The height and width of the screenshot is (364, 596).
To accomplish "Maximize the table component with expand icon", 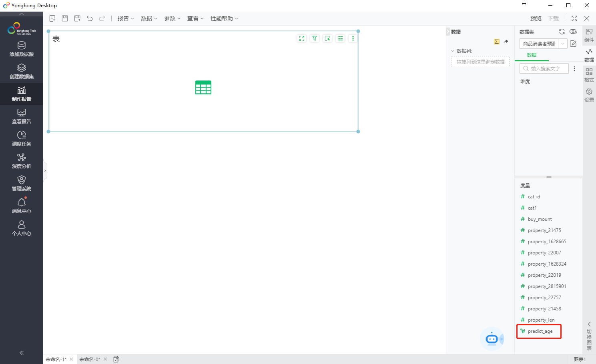I will tap(302, 38).
